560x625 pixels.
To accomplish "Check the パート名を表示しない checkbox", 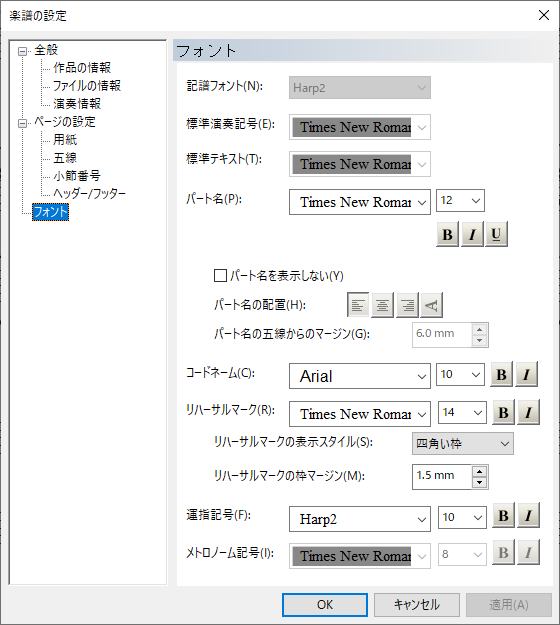I will point(220,275).
